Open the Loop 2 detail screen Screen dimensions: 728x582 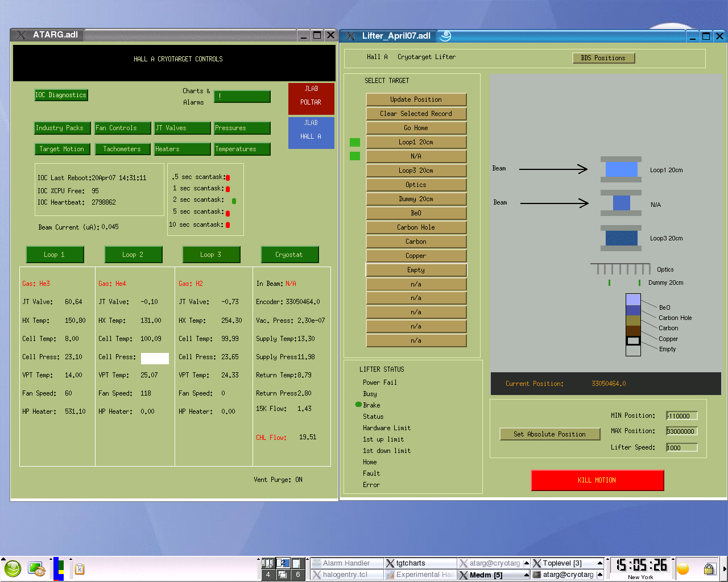pyautogui.click(x=133, y=255)
